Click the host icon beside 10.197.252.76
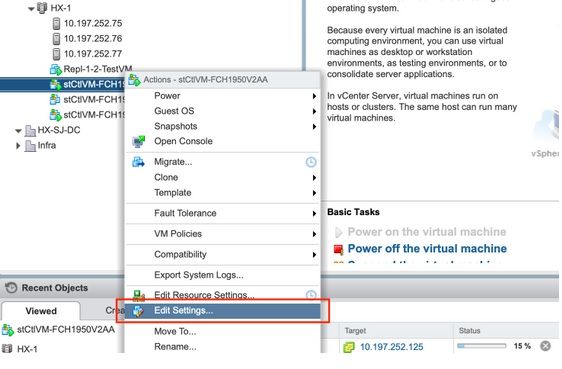This screenshot has width=562, height=369. [x=56, y=39]
